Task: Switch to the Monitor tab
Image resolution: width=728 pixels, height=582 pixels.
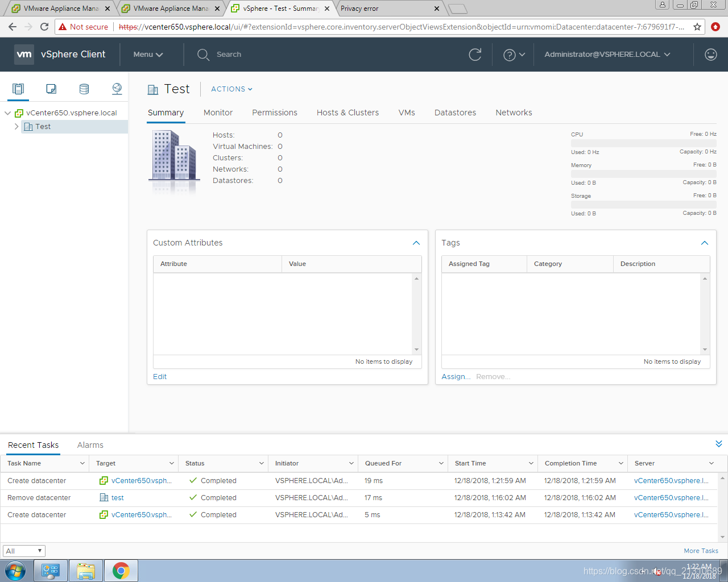Action: click(218, 113)
